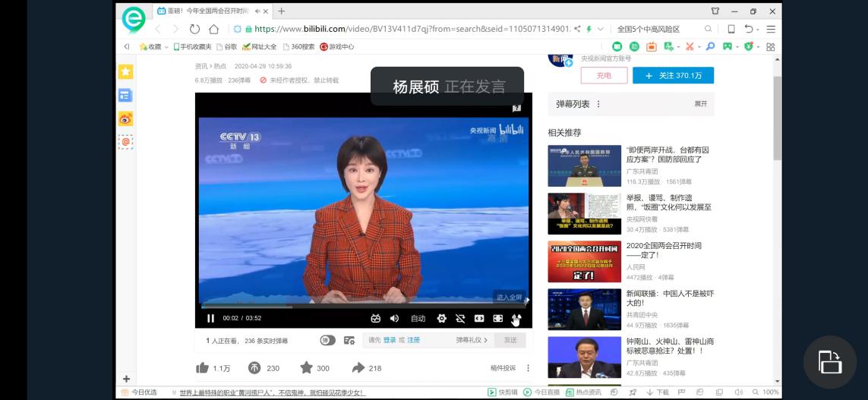The image size is (868, 400).
Task: Open the extensions grid icon
Action: tap(770, 46)
